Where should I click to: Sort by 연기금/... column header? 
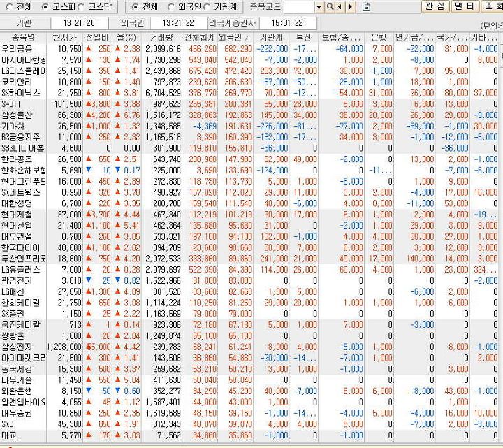tap(414, 37)
